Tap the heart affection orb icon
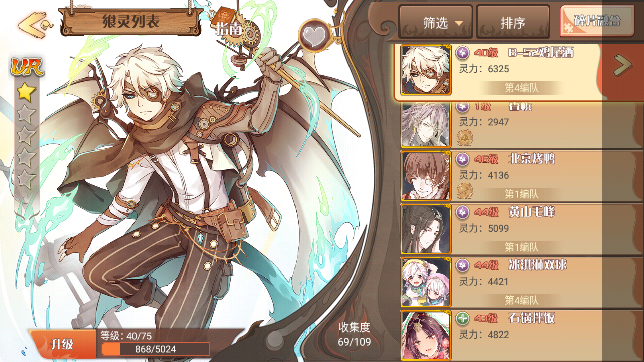Viewport: 644px width, 362px height. pos(314,35)
